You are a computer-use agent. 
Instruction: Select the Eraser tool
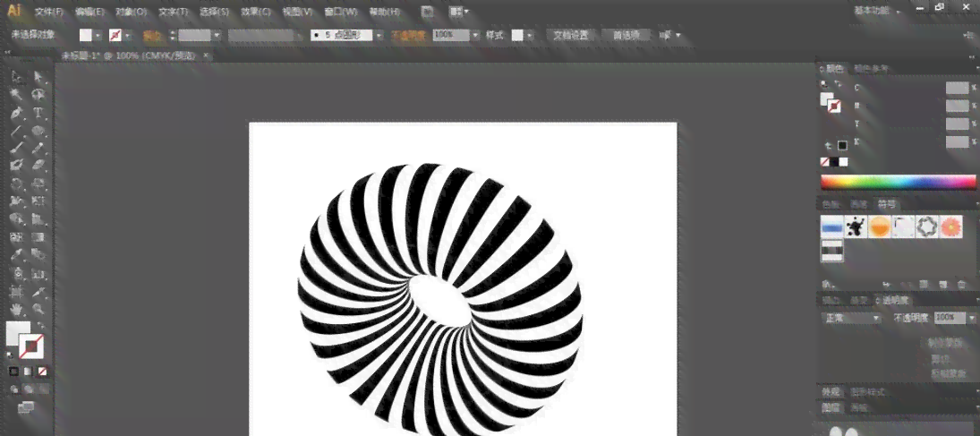coord(38,166)
